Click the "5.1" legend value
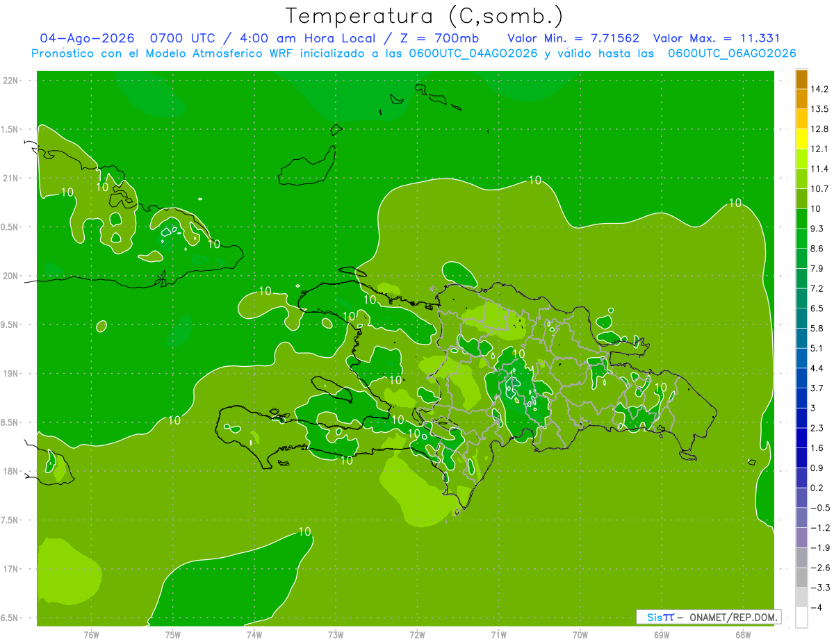Image resolution: width=834 pixels, height=644 pixels. [x=817, y=348]
